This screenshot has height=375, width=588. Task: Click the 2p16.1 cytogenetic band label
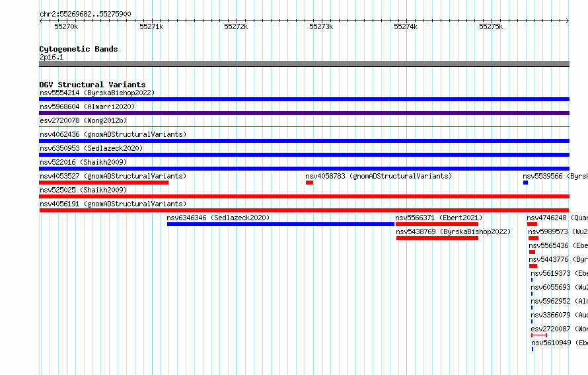pyautogui.click(x=52, y=57)
